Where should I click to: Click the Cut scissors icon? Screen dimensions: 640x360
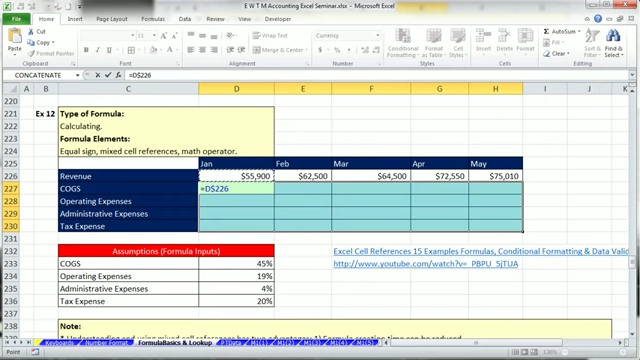coord(31,31)
